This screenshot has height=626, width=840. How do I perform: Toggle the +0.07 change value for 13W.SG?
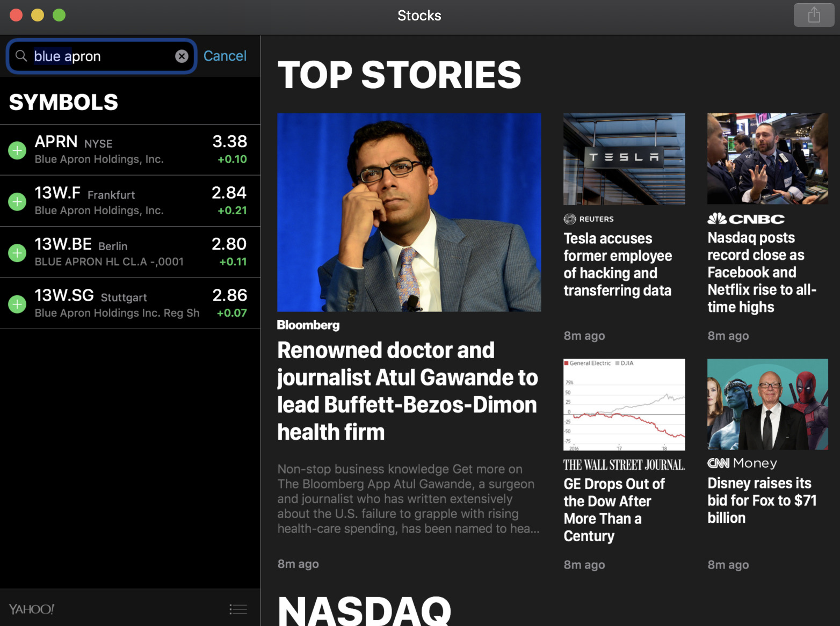[x=232, y=313]
